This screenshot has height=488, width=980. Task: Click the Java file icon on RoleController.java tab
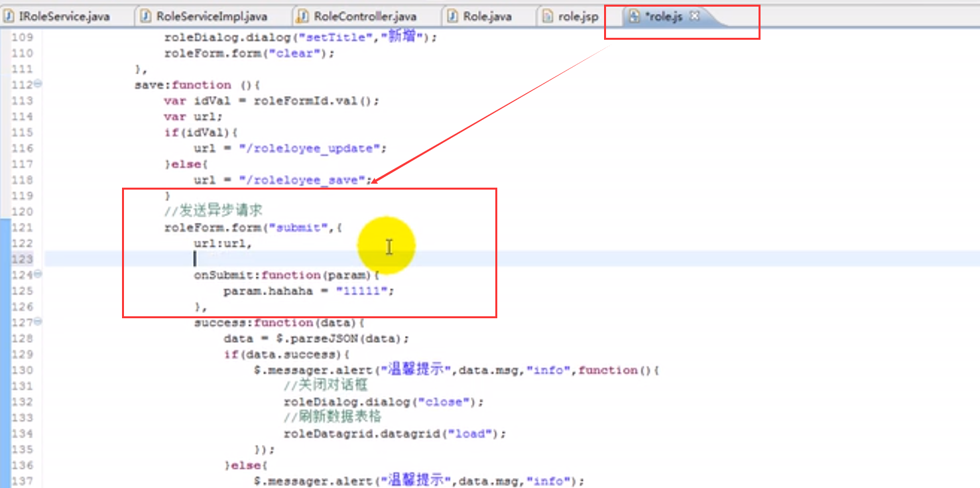click(x=302, y=17)
